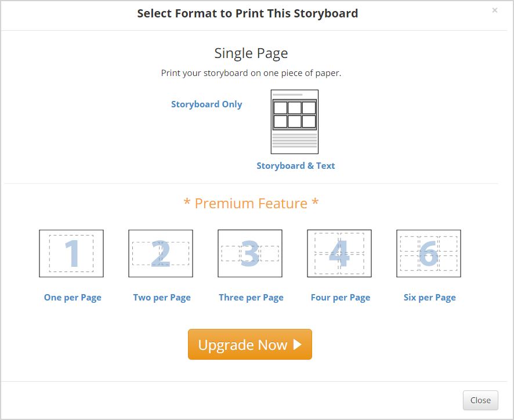Click the orange Upgrade Now button

click(250, 344)
